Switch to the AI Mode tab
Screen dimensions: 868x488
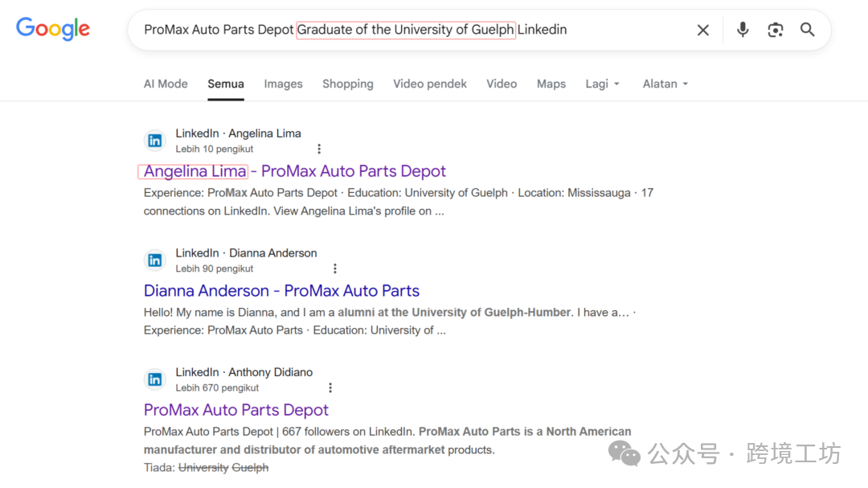(166, 84)
